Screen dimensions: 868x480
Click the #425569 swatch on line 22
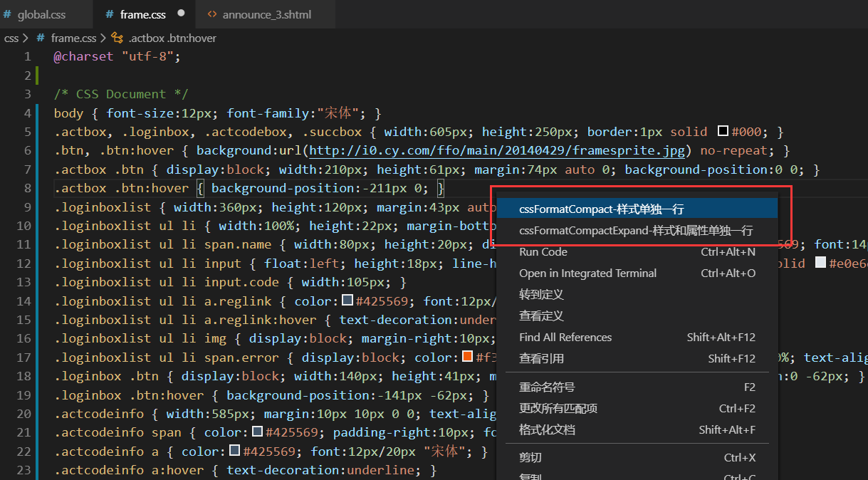(235, 450)
